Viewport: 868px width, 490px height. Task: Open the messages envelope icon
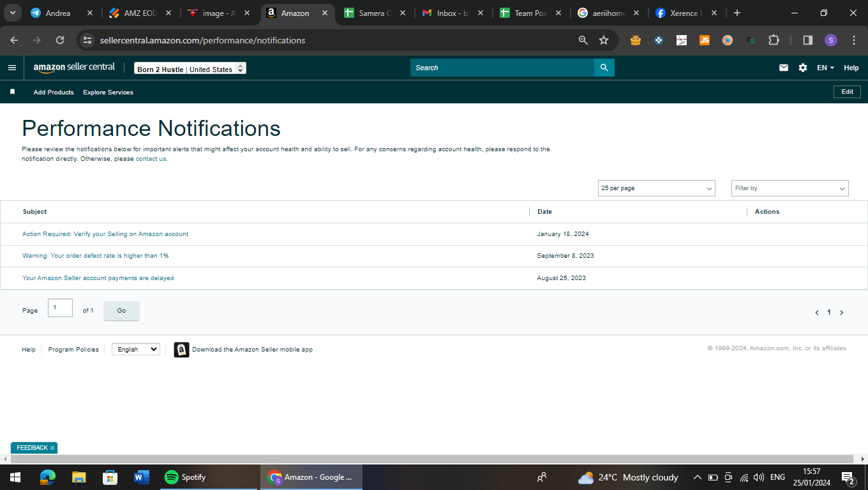tap(784, 68)
